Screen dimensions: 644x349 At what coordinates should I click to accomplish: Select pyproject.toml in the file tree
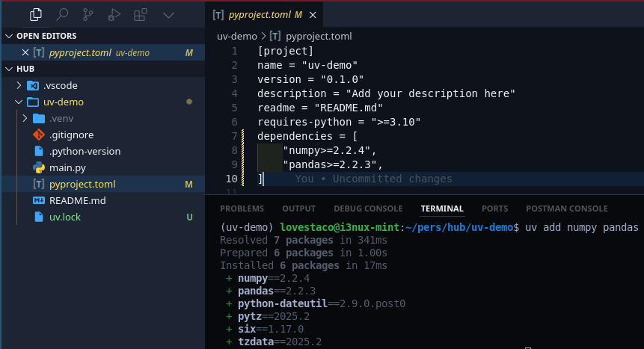coord(102,184)
